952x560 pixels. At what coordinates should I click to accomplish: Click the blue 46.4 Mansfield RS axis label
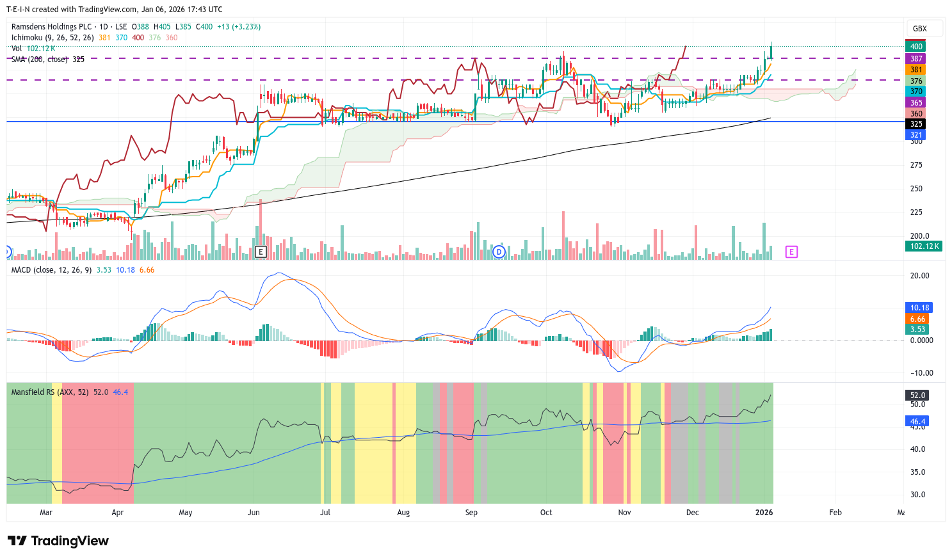(917, 422)
